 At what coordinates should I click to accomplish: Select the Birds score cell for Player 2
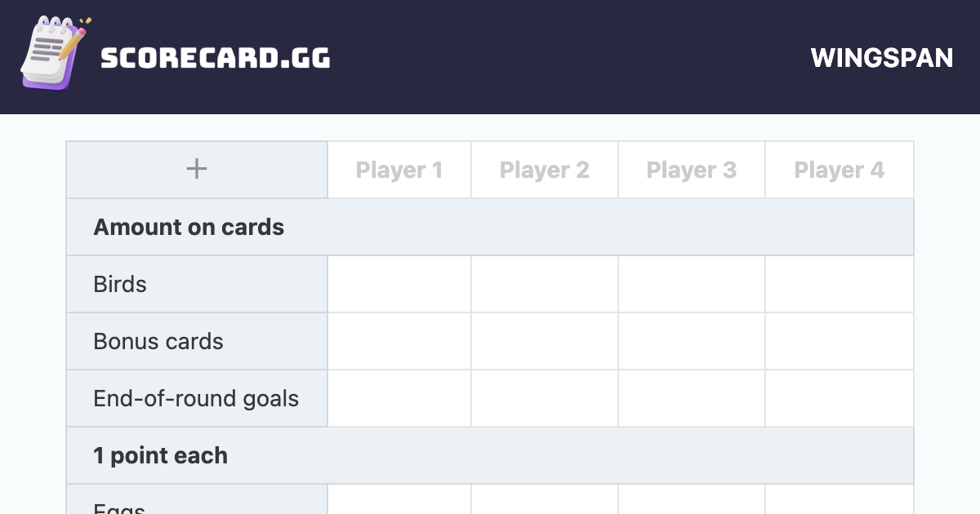pyautogui.click(x=545, y=284)
